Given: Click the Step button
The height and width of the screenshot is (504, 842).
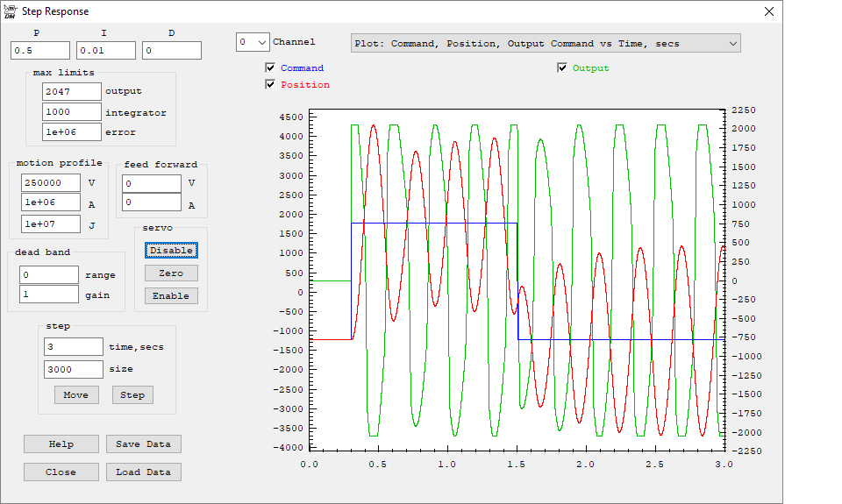Looking at the screenshot, I should pyautogui.click(x=132, y=394).
